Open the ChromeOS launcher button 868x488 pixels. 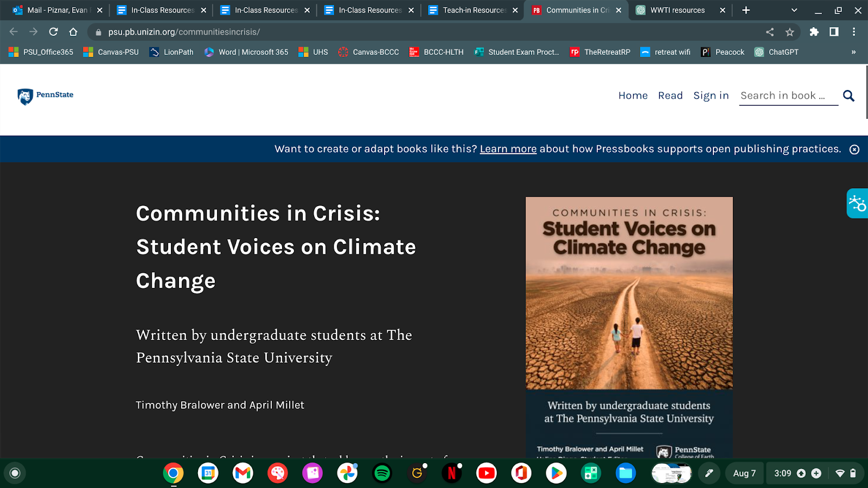point(15,473)
